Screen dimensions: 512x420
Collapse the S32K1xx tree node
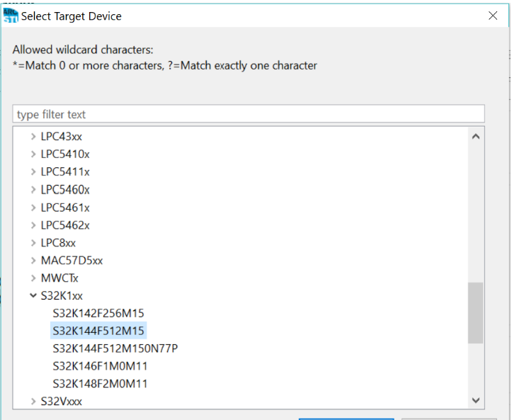click(33, 296)
